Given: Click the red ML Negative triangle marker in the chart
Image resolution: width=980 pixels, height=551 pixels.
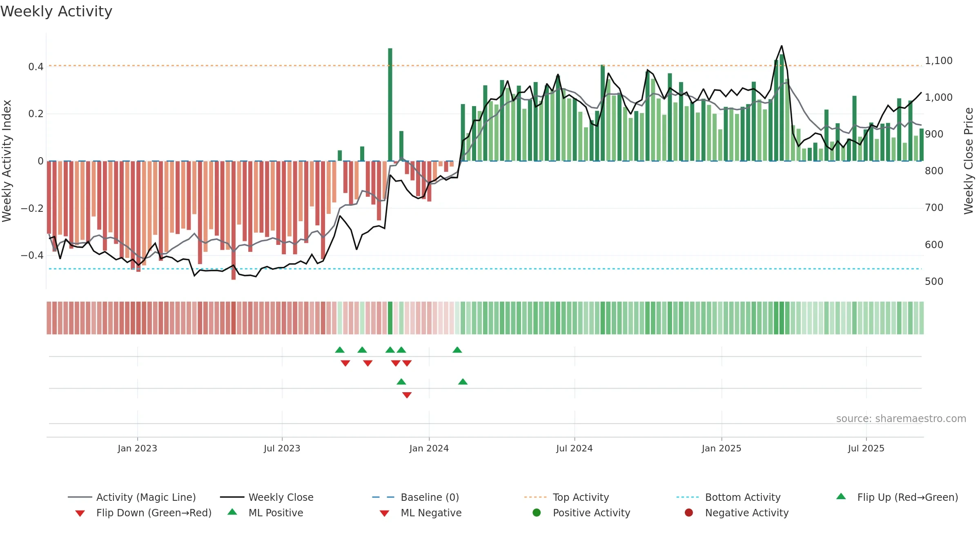Looking at the screenshot, I should pyautogui.click(x=407, y=395).
